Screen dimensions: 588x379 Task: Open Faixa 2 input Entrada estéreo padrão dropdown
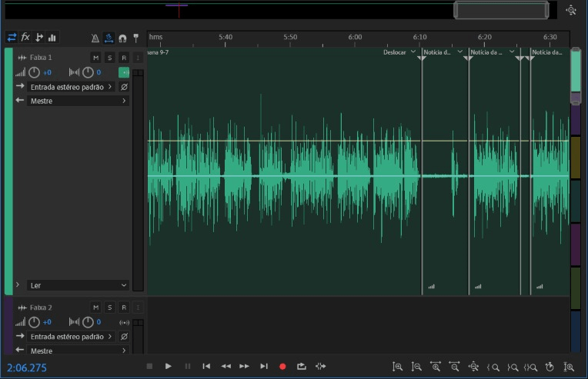[x=72, y=336]
